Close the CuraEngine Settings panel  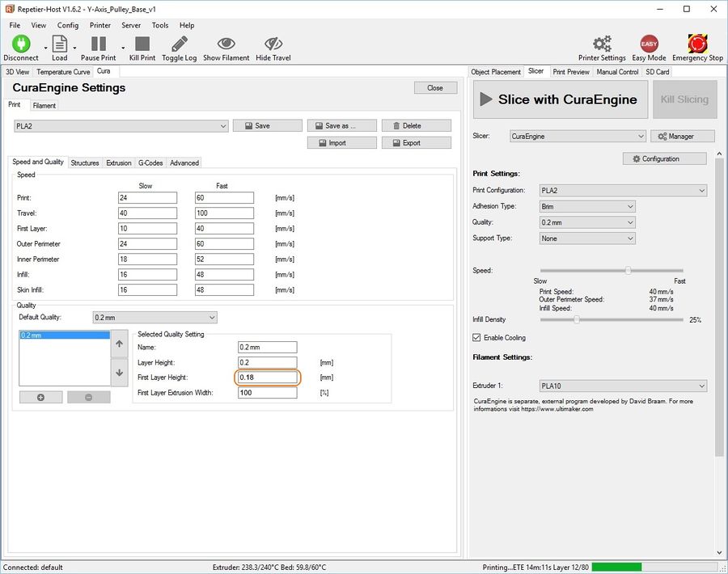pyautogui.click(x=435, y=87)
